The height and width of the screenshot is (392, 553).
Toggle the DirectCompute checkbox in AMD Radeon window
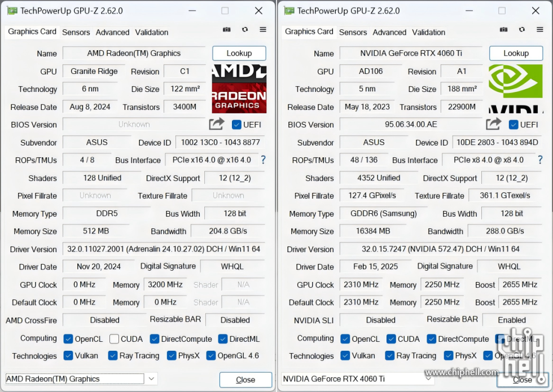(x=154, y=339)
